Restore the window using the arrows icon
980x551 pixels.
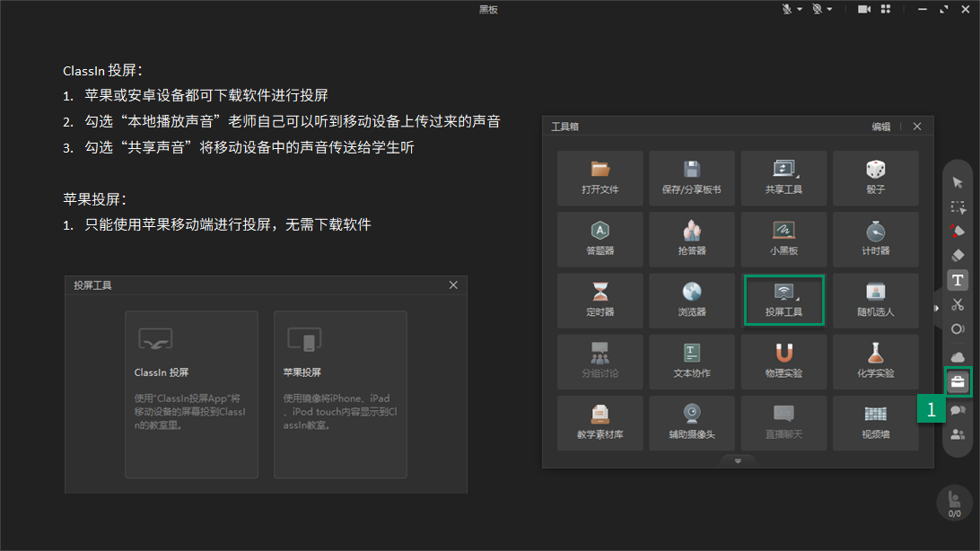(944, 9)
